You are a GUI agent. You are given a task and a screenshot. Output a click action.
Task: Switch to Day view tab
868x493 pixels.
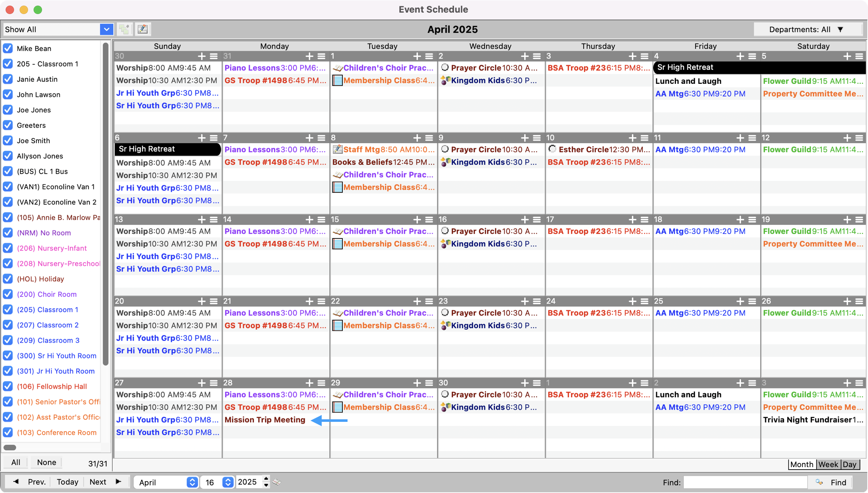tap(849, 464)
